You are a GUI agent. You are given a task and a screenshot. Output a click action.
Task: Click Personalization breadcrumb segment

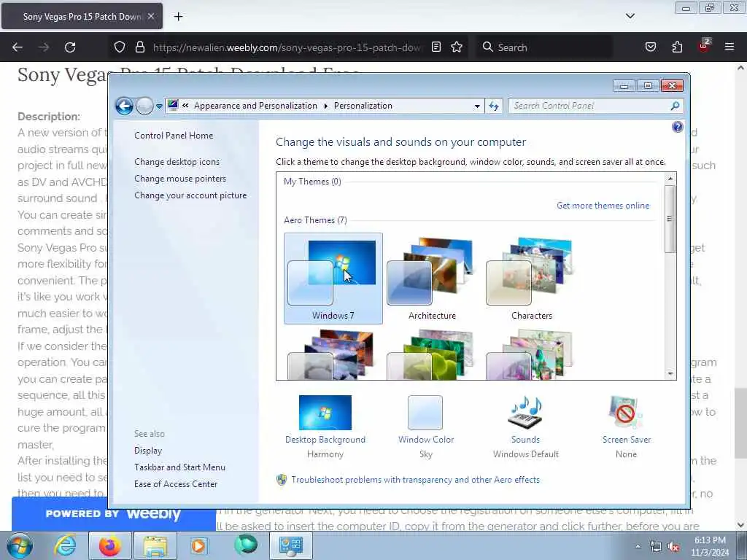coord(363,106)
